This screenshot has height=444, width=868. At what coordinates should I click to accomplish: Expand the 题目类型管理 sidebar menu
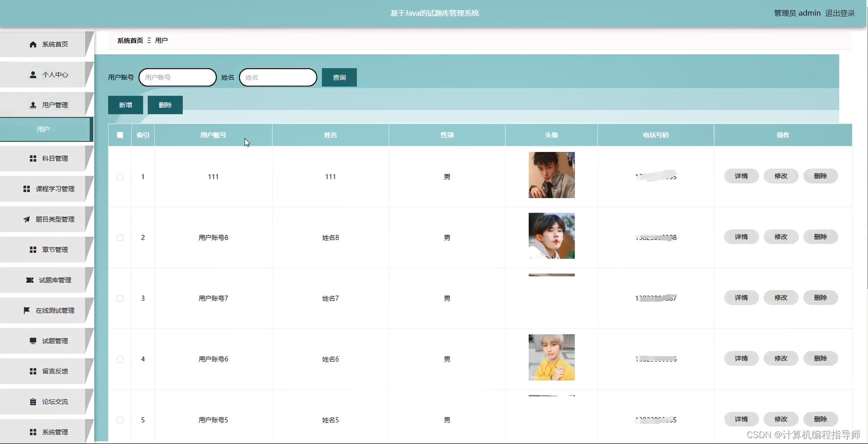coord(47,219)
